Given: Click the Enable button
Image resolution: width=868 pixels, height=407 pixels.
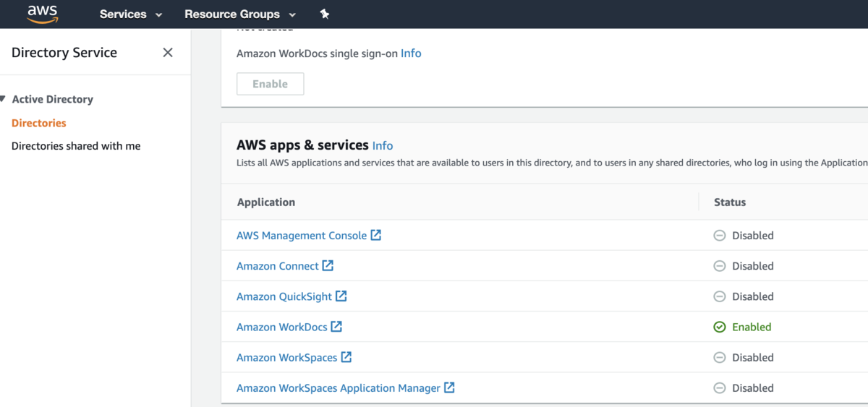Looking at the screenshot, I should coord(270,84).
